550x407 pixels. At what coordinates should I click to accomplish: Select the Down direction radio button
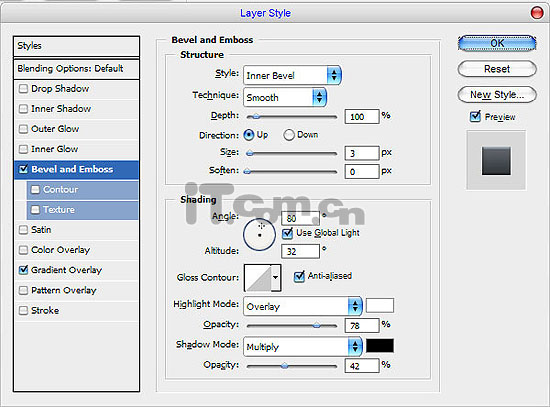[x=289, y=135]
